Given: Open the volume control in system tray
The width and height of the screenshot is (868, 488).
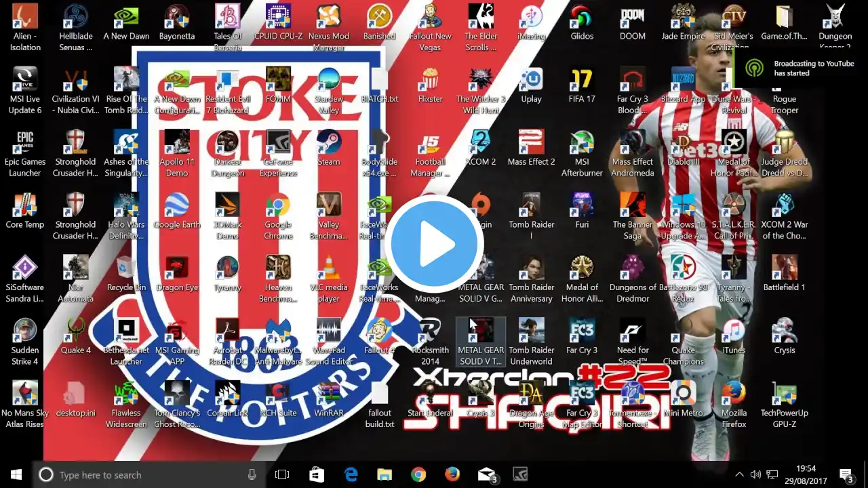Looking at the screenshot, I should pyautogui.click(x=772, y=474).
